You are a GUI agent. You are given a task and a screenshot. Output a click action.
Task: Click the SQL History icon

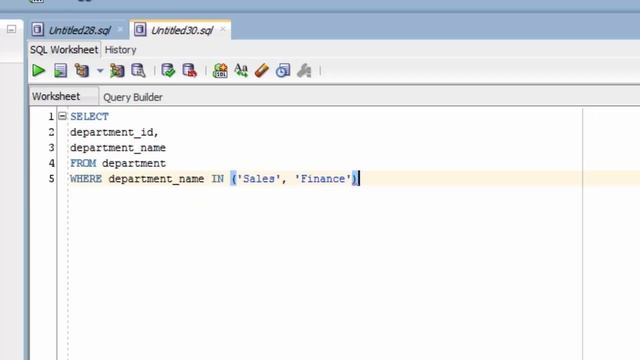(x=283, y=71)
